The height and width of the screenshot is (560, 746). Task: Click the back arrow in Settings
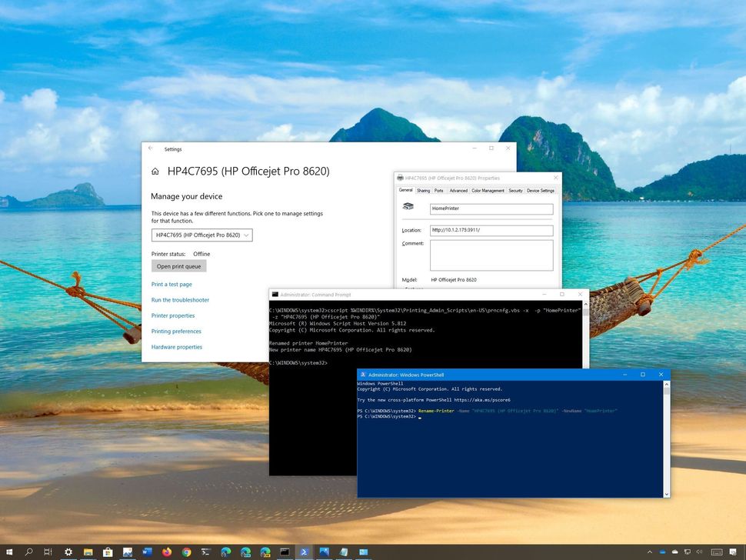click(150, 148)
